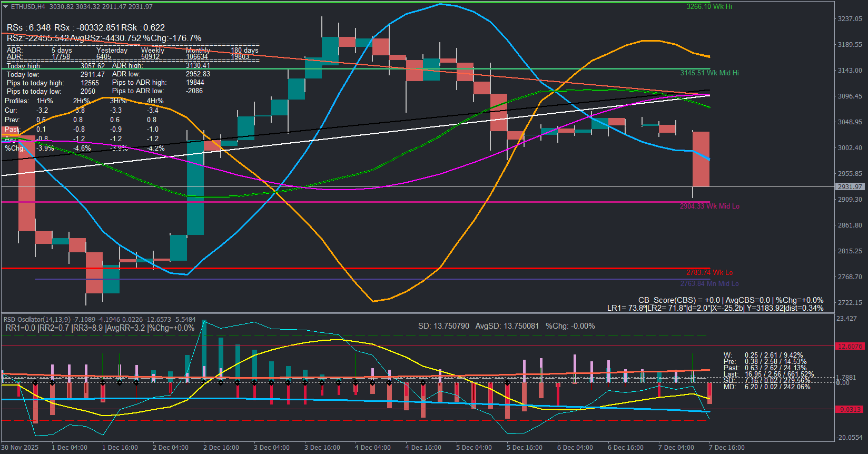Click the 3145.51 Wk Mid Hi label
The height and width of the screenshot is (454, 868).
tap(709, 73)
